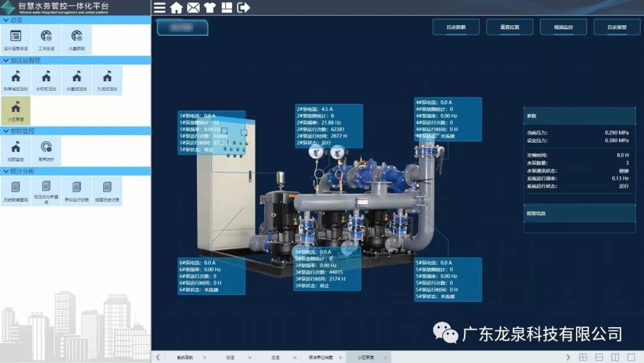Click the 历史报警 button
The width and height of the screenshot is (644, 363).
617,27
